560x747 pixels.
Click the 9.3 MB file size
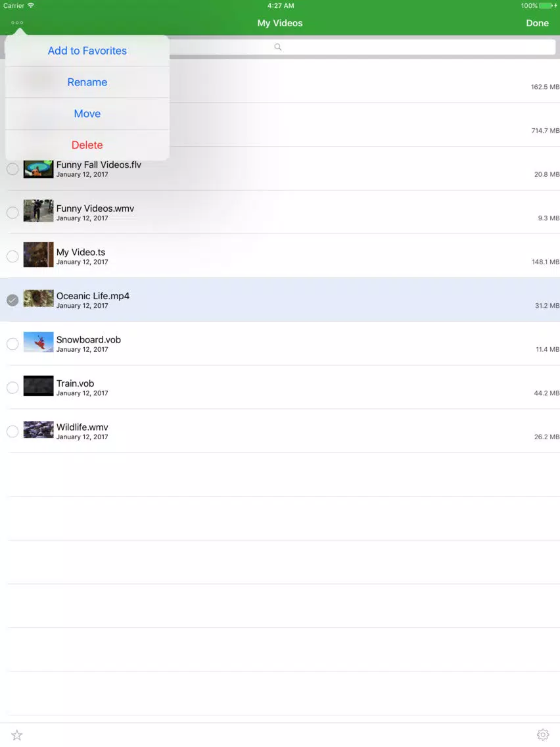click(x=549, y=218)
